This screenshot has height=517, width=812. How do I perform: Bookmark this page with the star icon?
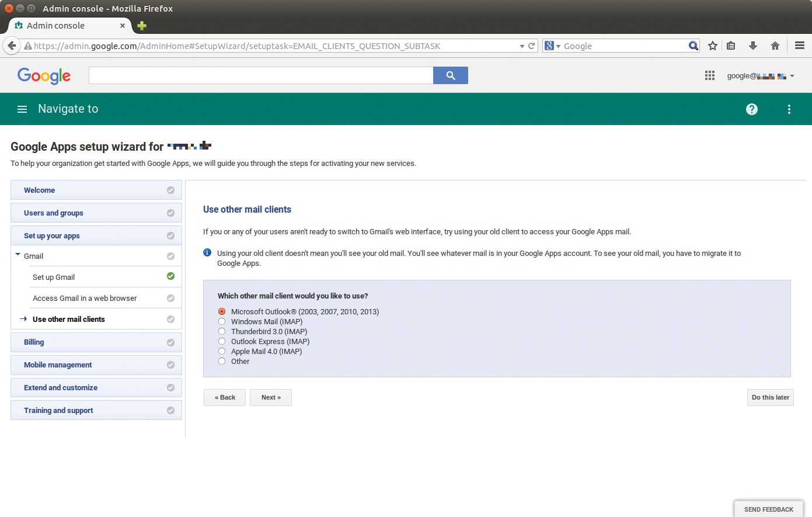pos(713,46)
